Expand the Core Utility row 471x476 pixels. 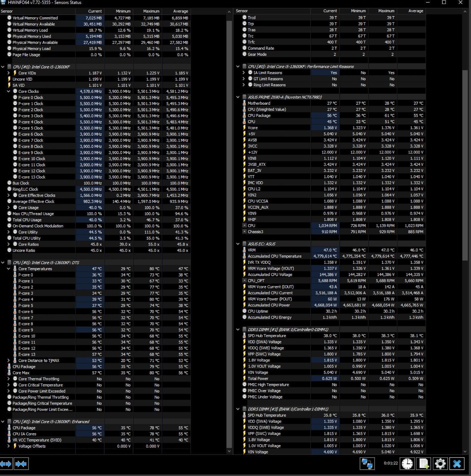click(9, 232)
